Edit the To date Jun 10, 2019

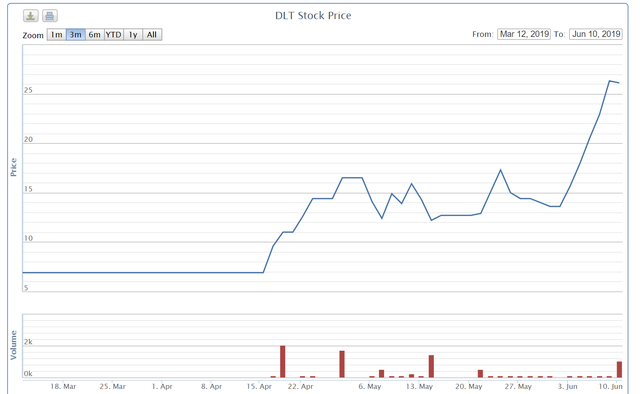coord(596,34)
